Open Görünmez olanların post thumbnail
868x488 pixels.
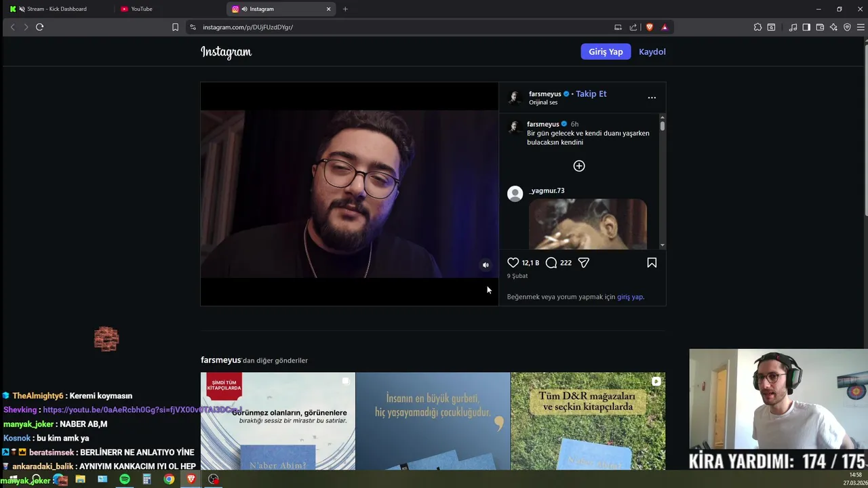click(x=278, y=421)
